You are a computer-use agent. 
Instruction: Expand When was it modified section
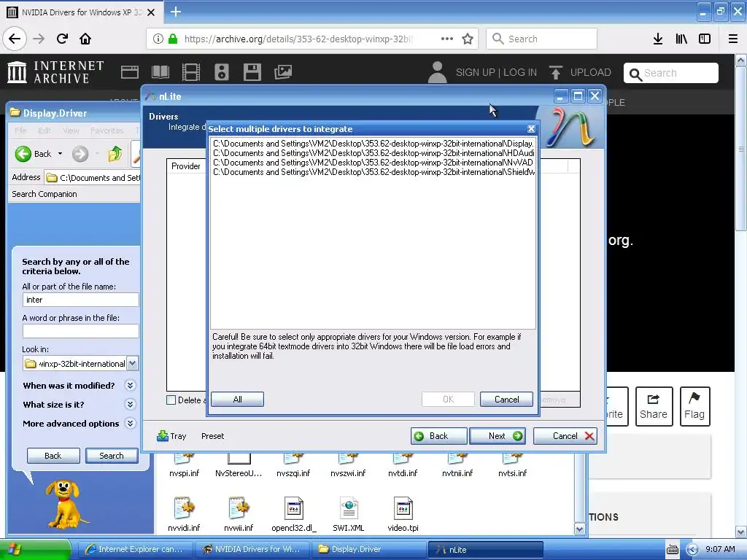130,385
